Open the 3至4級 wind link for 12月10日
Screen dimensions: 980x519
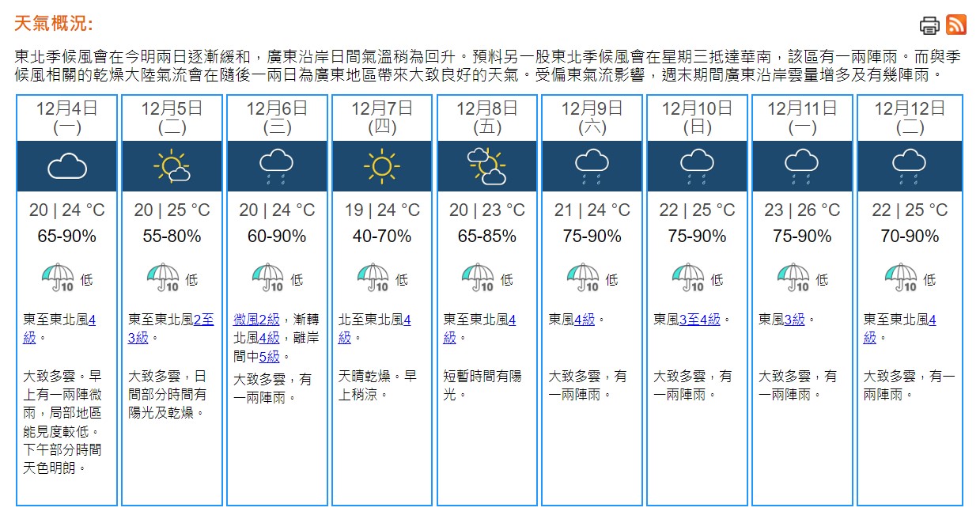click(x=699, y=320)
